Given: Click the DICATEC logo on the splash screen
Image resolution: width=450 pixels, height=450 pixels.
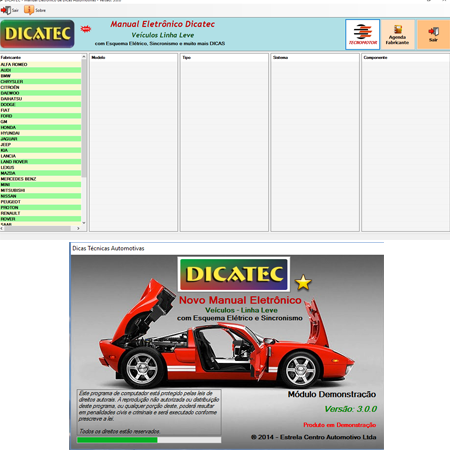Looking at the screenshot, I should [234, 274].
